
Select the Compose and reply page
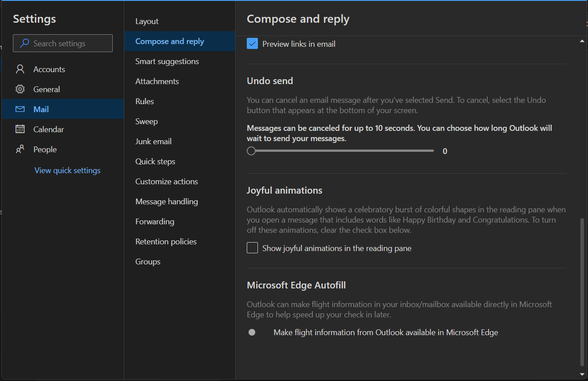click(x=180, y=41)
